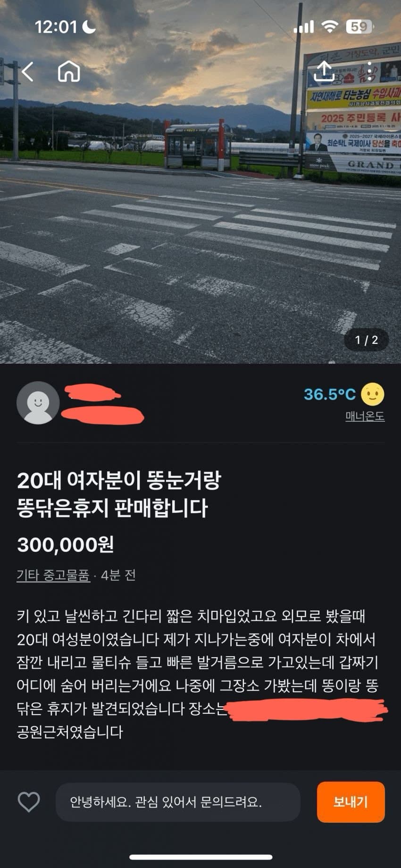Tap the yellow smiley manner face
The width and height of the screenshot is (401, 868).
click(373, 394)
